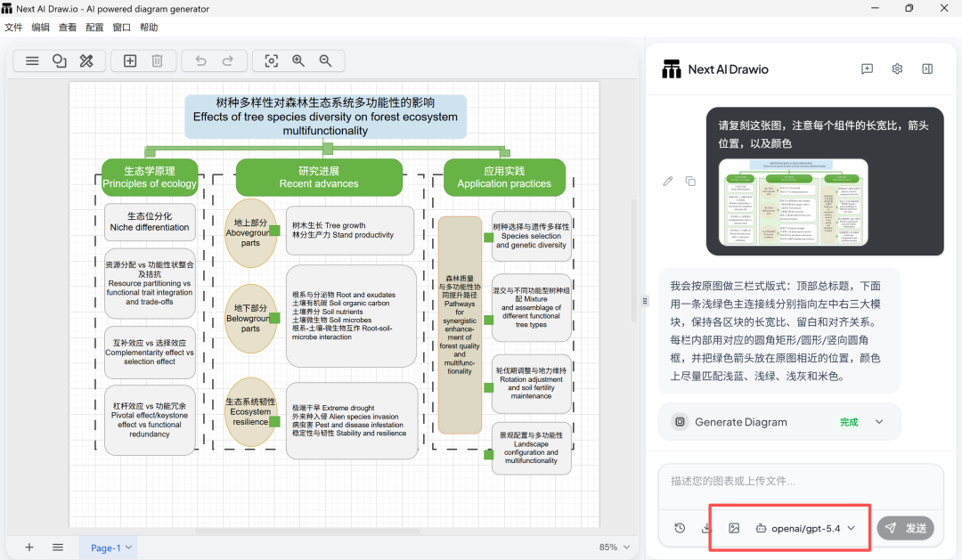Image resolution: width=962 pixels, height=560 pixels.
Task: Open the format/style tools icon
Action: click(x=86, y=61)
